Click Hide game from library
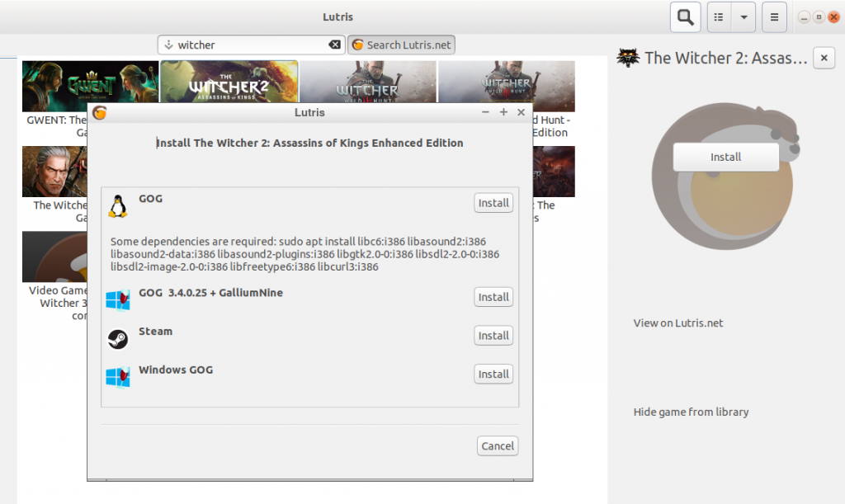 691,412
